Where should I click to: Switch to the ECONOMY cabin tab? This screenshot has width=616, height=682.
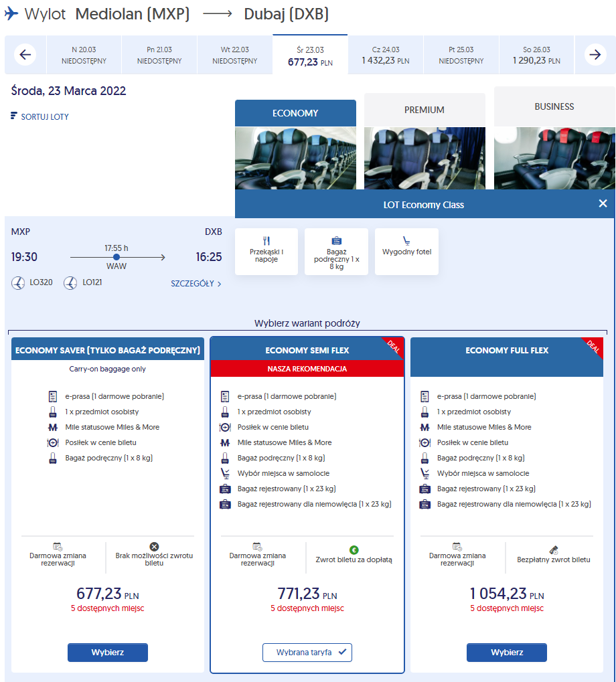295,113
